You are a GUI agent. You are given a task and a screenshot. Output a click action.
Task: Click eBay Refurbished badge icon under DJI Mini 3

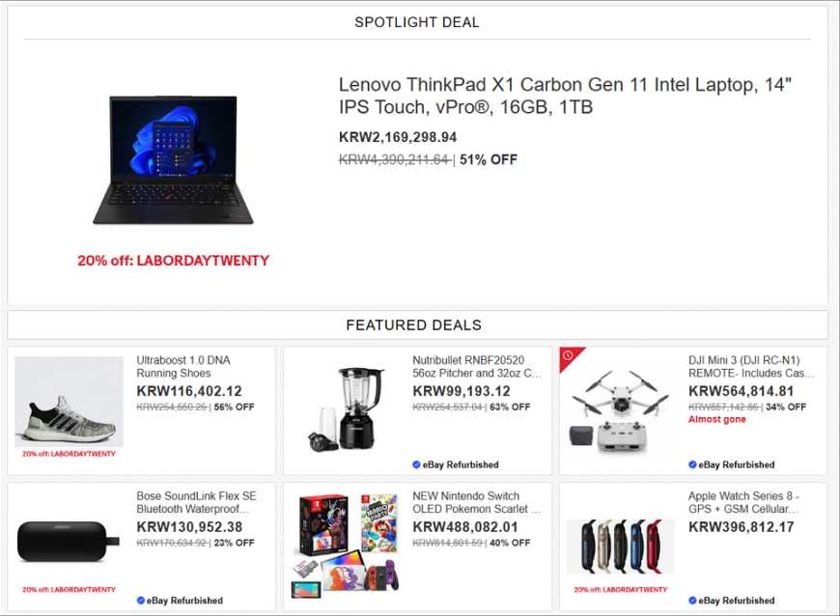pyautogui.click(x=692, y=464)
